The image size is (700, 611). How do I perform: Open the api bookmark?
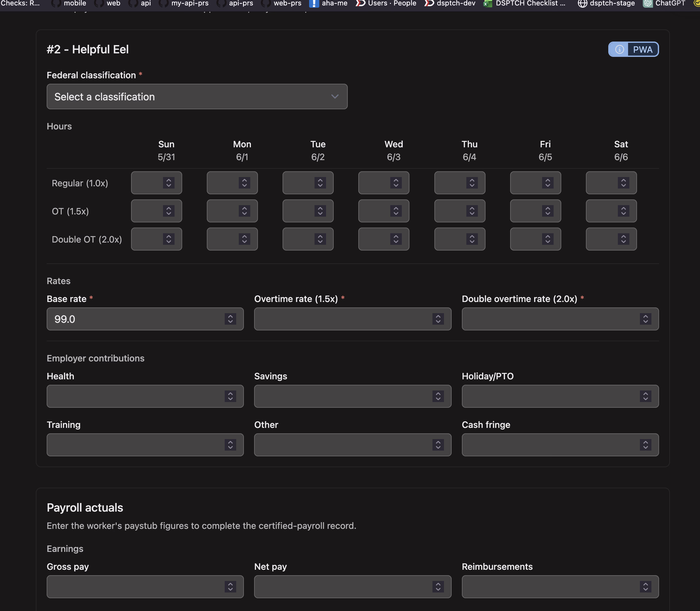(140, 4)
